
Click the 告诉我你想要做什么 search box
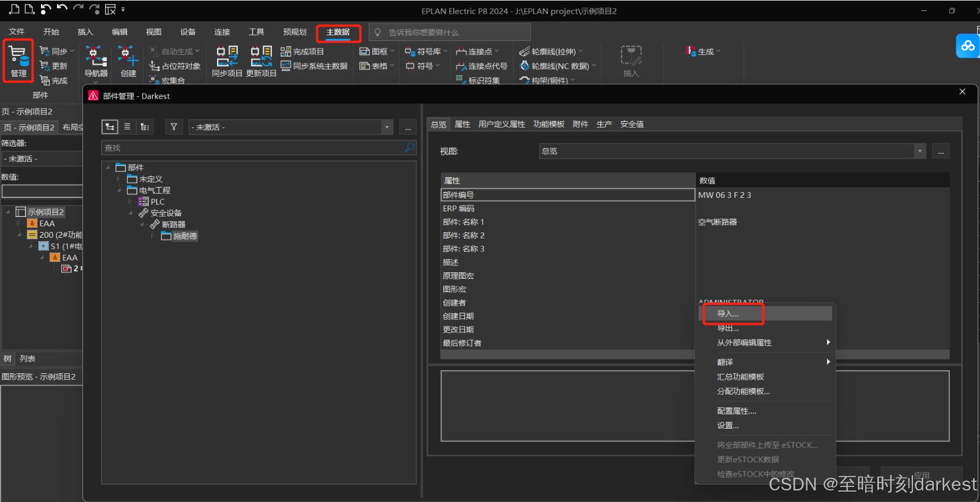(450, 32)
